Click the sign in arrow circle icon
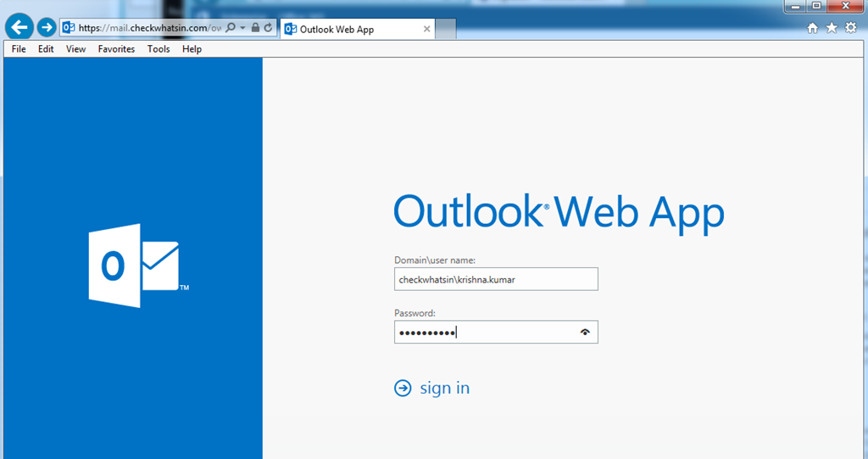The width and height of the screenshot is (868, 459). pos(403,388)
